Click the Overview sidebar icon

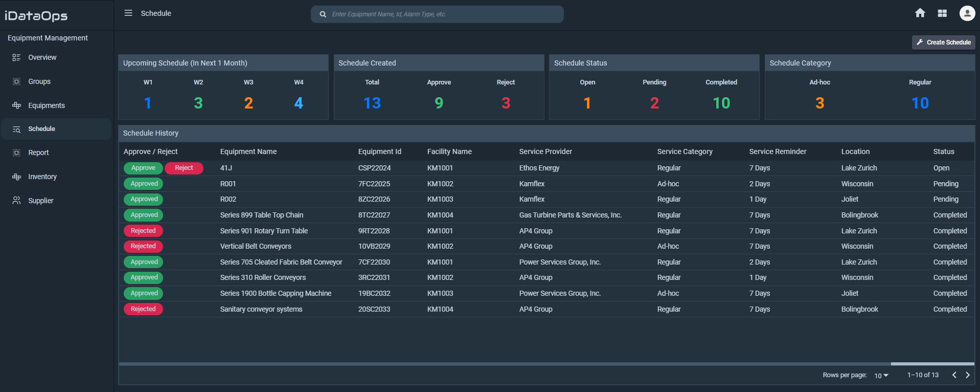(x=16, y=57)
